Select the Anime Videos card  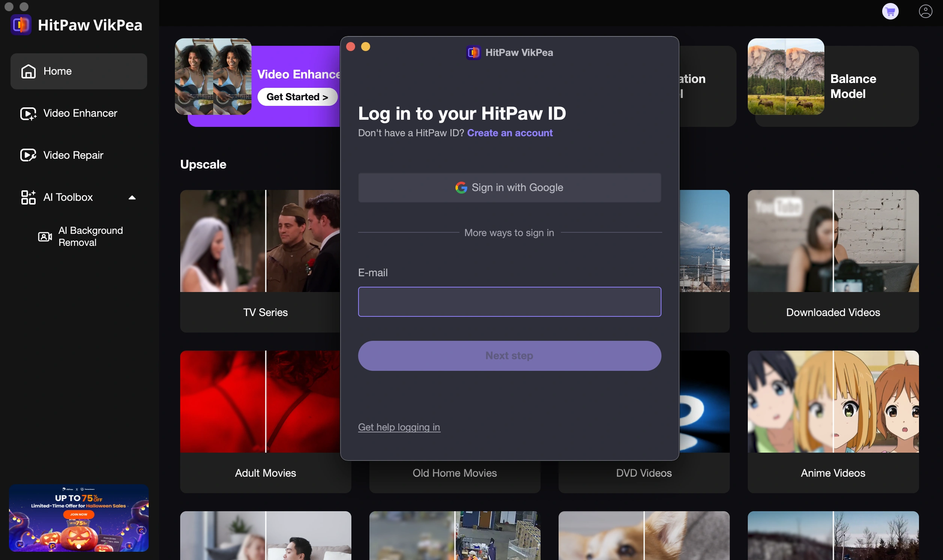click(833, 422)
